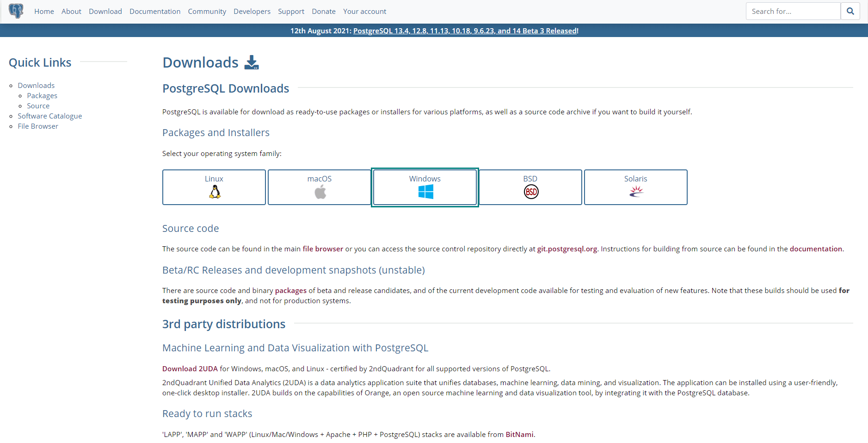
Task: Click the Quick Links heading
Action: pos(40,62)
